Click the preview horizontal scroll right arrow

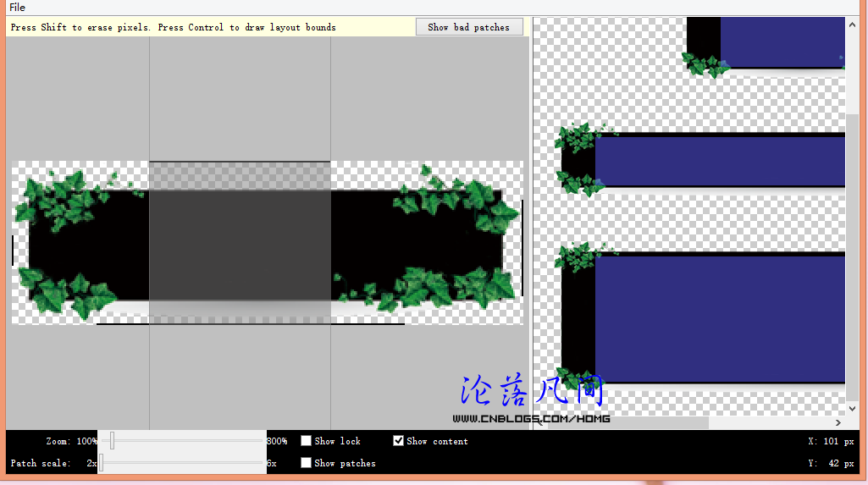click(x=838, y=422)
